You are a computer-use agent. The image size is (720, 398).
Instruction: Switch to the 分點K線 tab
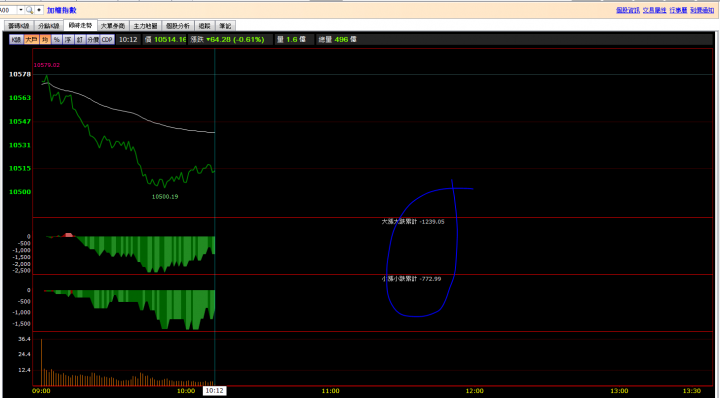pos(49,26)
